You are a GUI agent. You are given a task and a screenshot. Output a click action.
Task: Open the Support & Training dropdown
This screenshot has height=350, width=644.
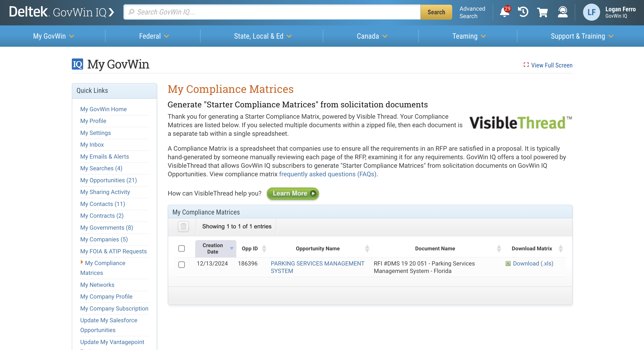[x=582, y=36]
